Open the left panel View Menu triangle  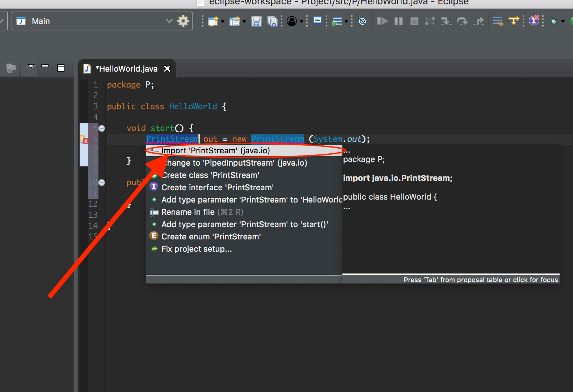[x=31, y=67]
